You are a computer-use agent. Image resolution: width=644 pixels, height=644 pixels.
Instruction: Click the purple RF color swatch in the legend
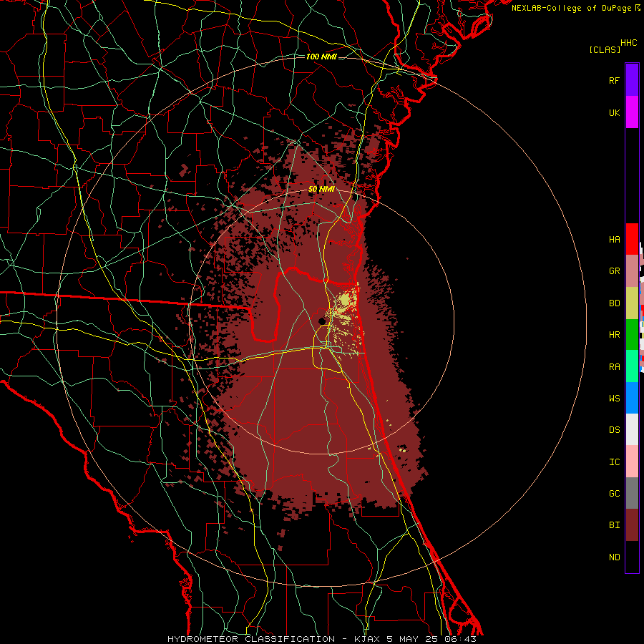pos(632,80)
